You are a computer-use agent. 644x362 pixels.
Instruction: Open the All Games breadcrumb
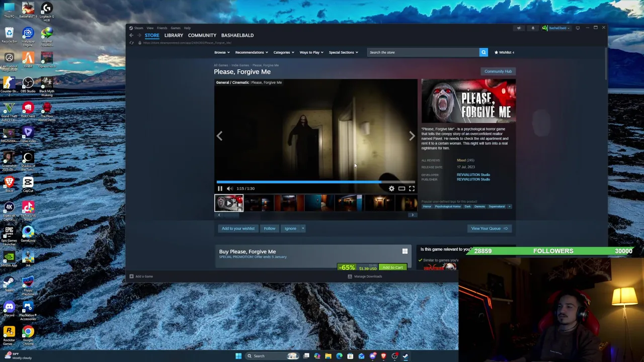221,65
